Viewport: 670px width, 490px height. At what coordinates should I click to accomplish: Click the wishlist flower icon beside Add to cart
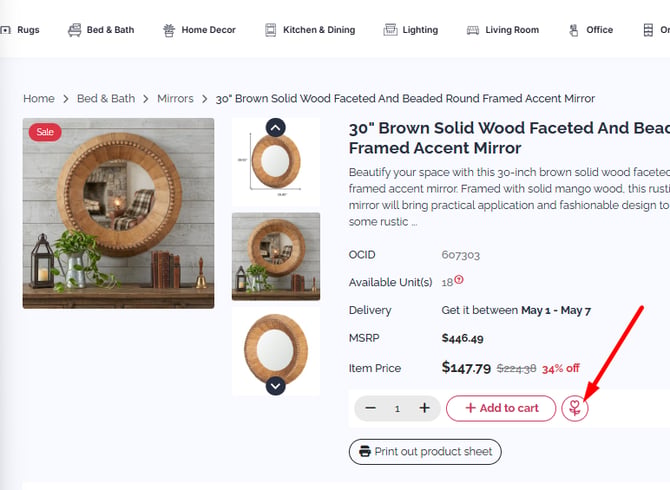575,408
